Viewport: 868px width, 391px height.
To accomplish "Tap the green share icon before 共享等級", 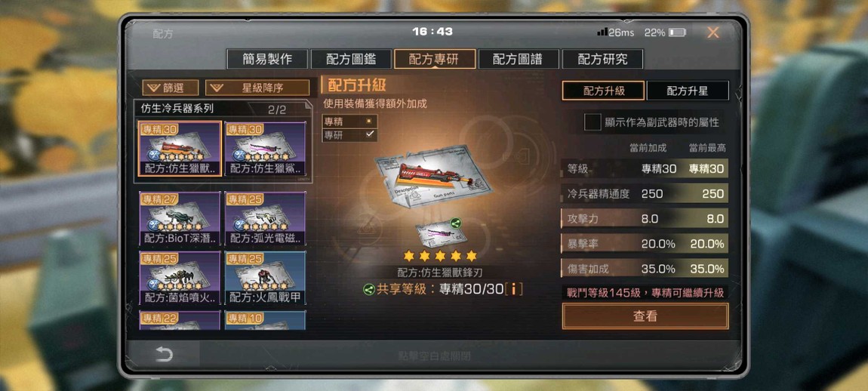I will pyautogui.click(x=368, y=289).
